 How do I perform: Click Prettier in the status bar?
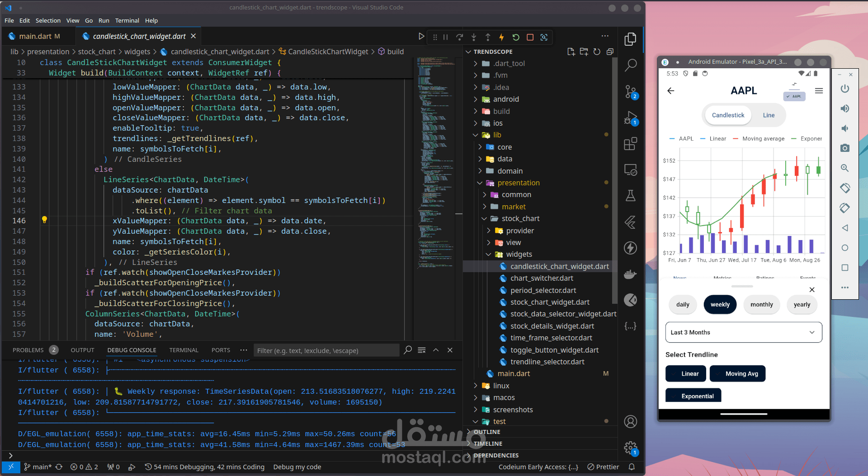pyautogui.click(x=603, y=467)
